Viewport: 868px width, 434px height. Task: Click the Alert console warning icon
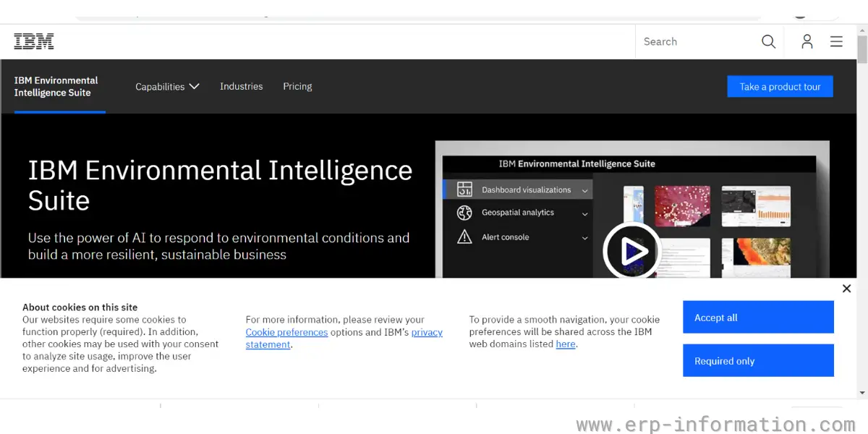(464, 237)
